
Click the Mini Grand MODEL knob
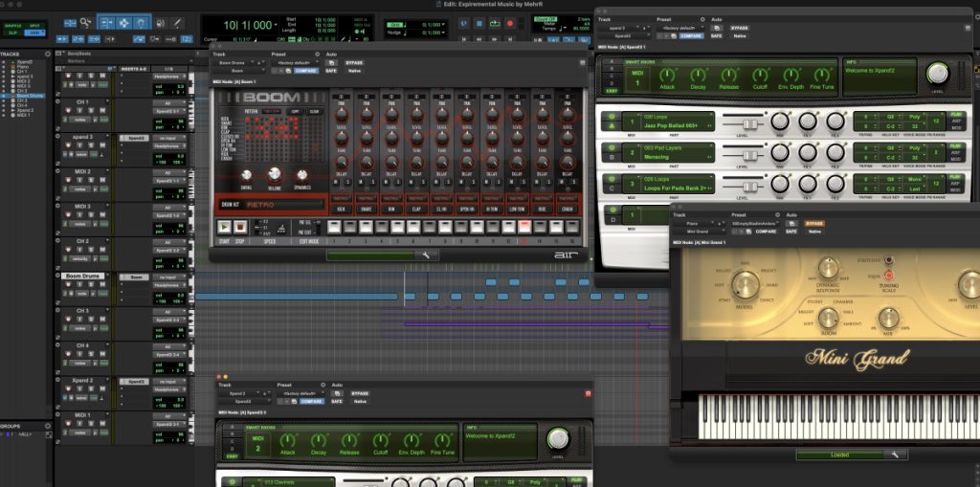746,285
